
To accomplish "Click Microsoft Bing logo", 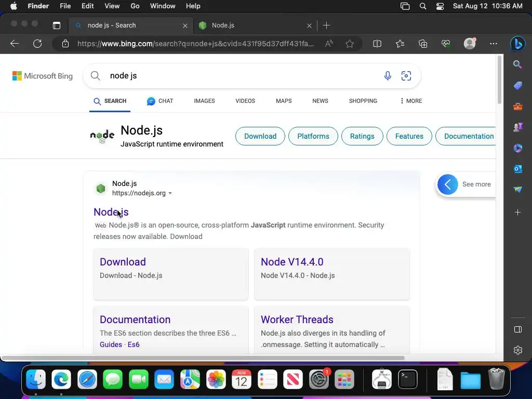I will click(43, 76).
